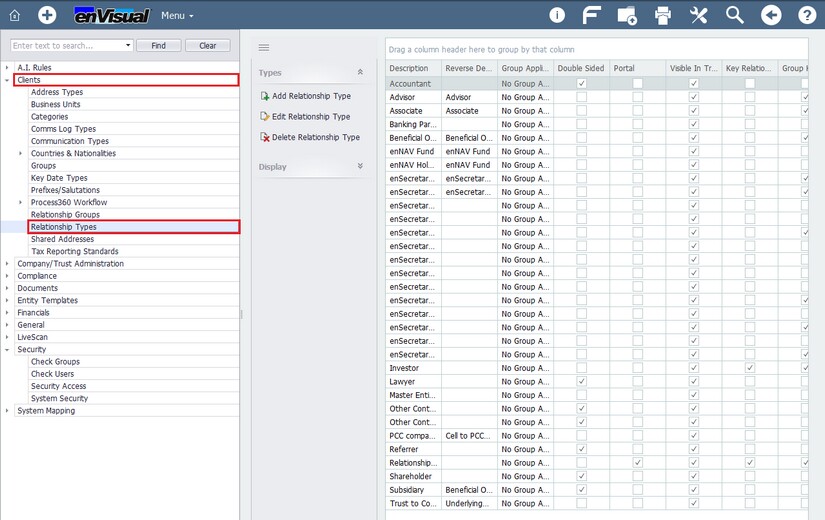Viewport: 825px width, 520px height.
Task: Click the Clear button
Action: pos(208,46)
